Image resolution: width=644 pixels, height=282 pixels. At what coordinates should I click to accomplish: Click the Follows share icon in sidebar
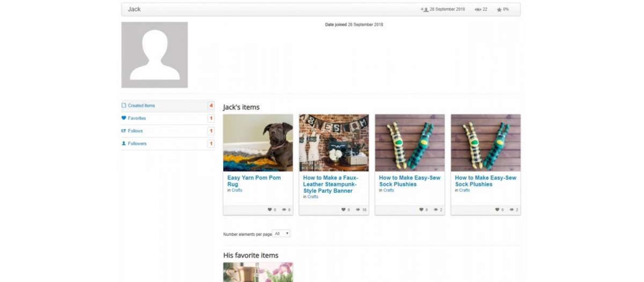tap(123, 131)
